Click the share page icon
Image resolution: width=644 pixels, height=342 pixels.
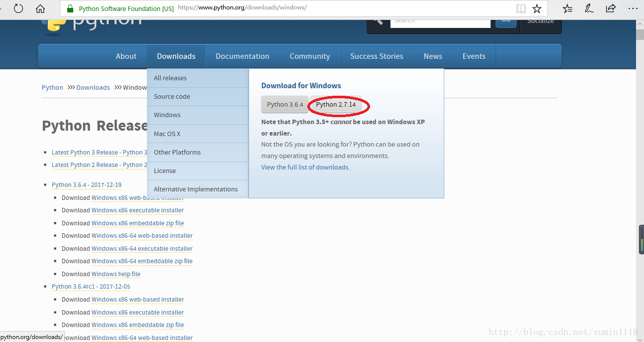click(611, 8)
